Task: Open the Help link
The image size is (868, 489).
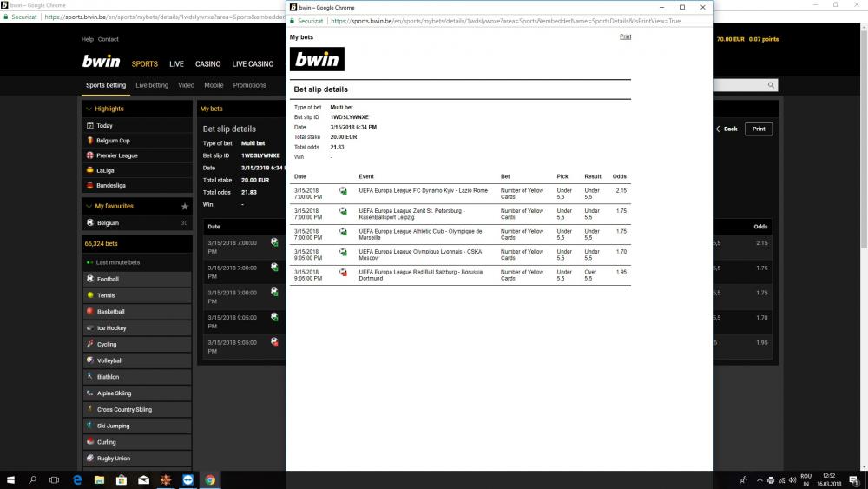Action: tap(87, 39)
